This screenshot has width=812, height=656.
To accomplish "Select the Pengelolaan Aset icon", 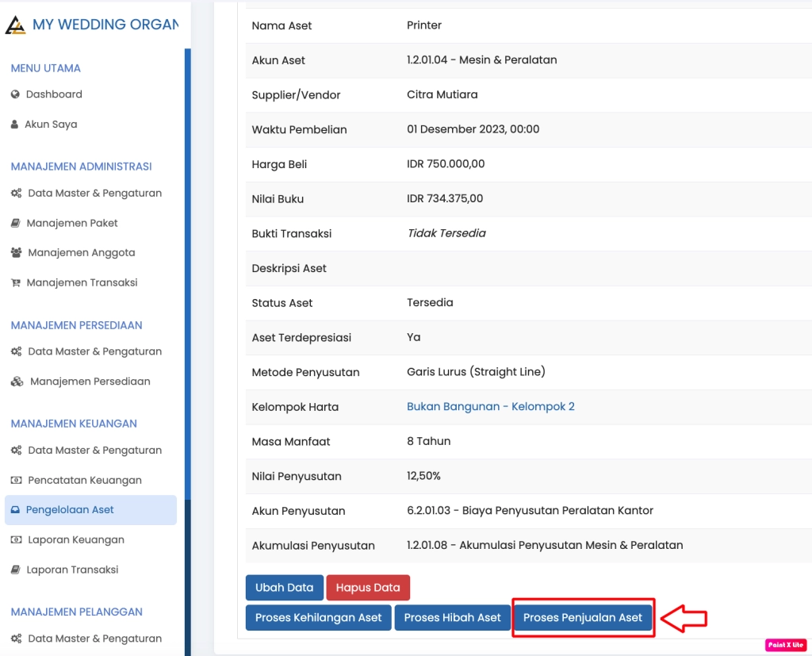I will click(x=17, y=510).
